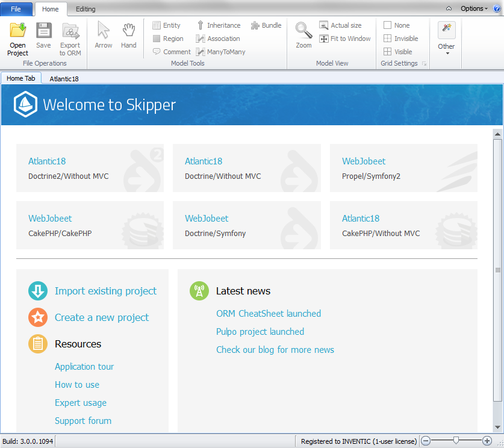Open Grid Settings dialog launcher
This screenshot has height=448, width=504.
click(x=425, y=64)
